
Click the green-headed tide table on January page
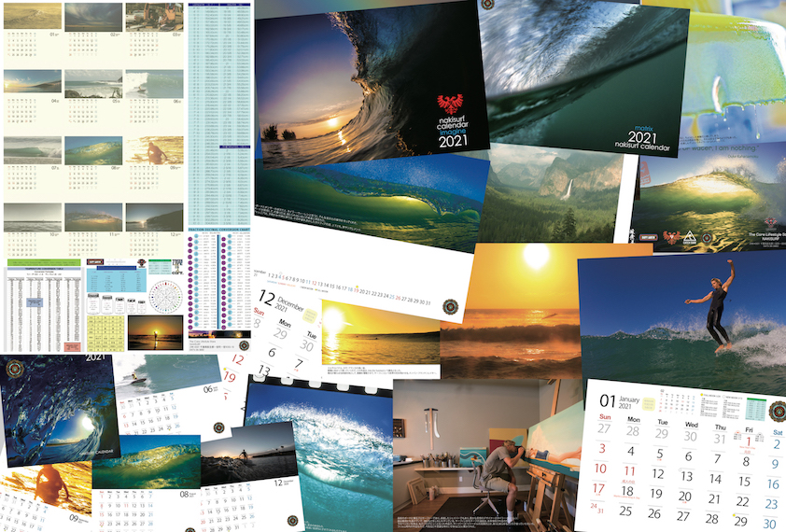tap(756, 408)
